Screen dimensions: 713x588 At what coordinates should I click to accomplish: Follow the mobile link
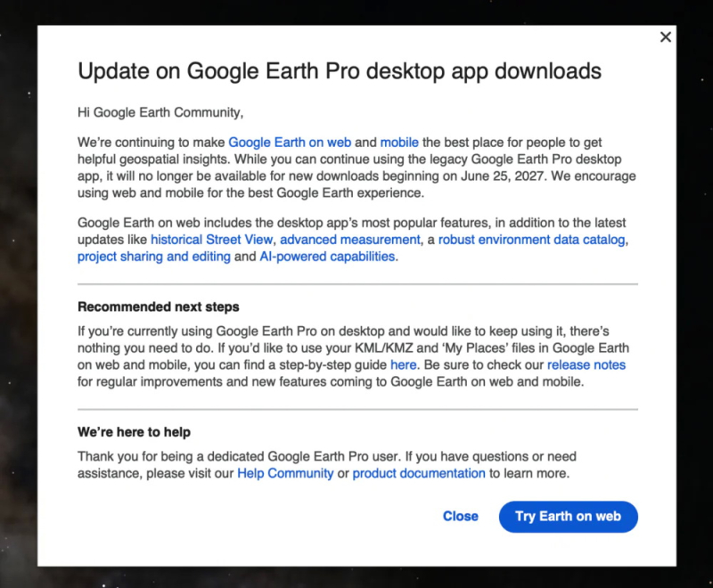399,143
